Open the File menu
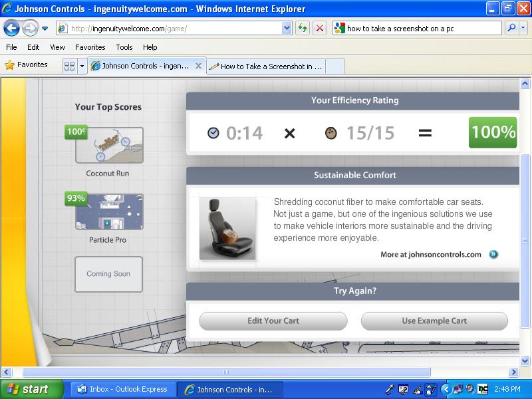This screenshot has height=399, width=532. point(11,47)
